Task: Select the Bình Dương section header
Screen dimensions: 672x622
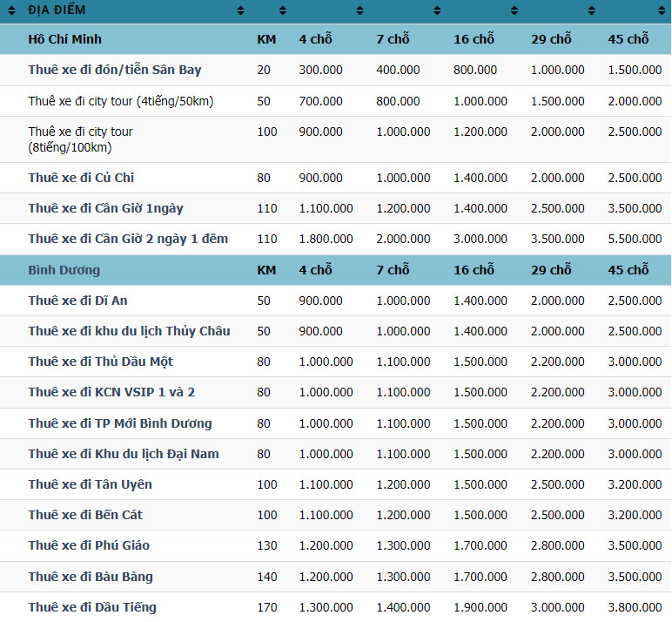Action: (64, 270)
